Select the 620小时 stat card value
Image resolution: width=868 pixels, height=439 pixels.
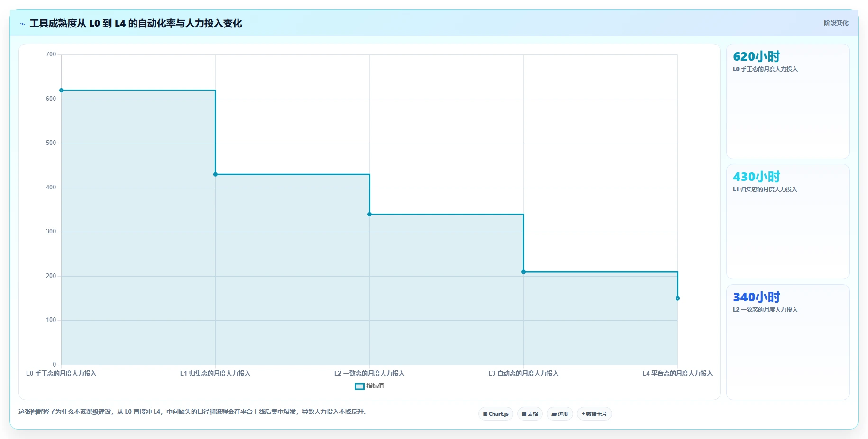click(x=756, y=56)
